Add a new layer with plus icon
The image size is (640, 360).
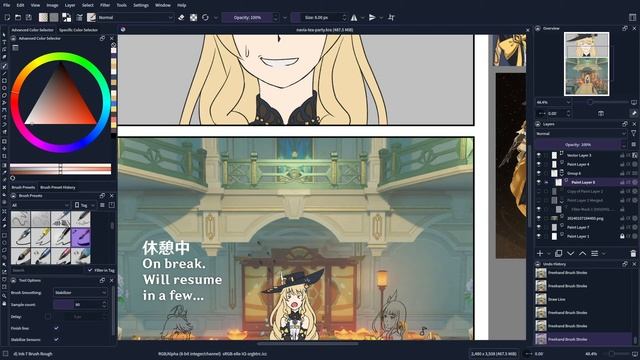540,253
